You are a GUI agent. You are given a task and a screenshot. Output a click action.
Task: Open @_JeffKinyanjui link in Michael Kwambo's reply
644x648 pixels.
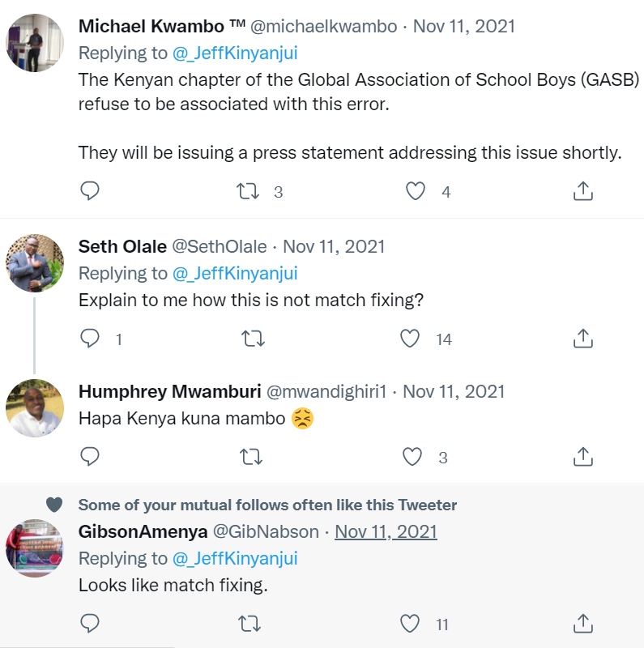pos(235,53)
